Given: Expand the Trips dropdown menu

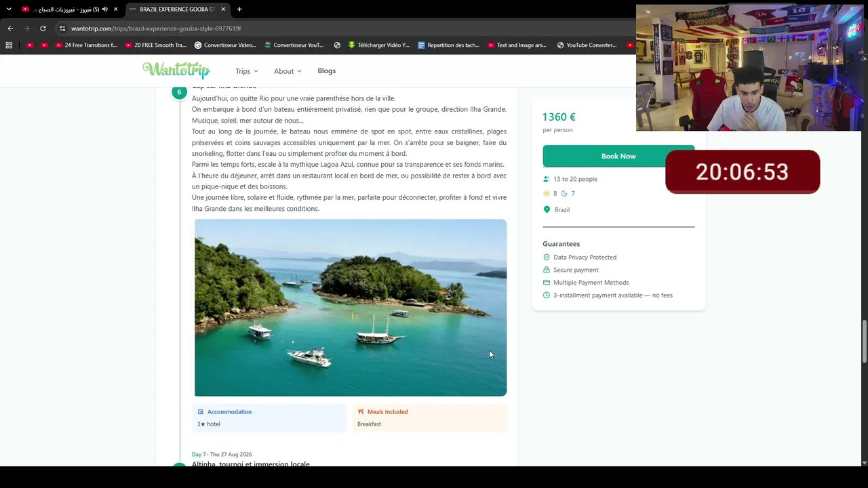Looking at the screenshot, I should tap(247, 71).
